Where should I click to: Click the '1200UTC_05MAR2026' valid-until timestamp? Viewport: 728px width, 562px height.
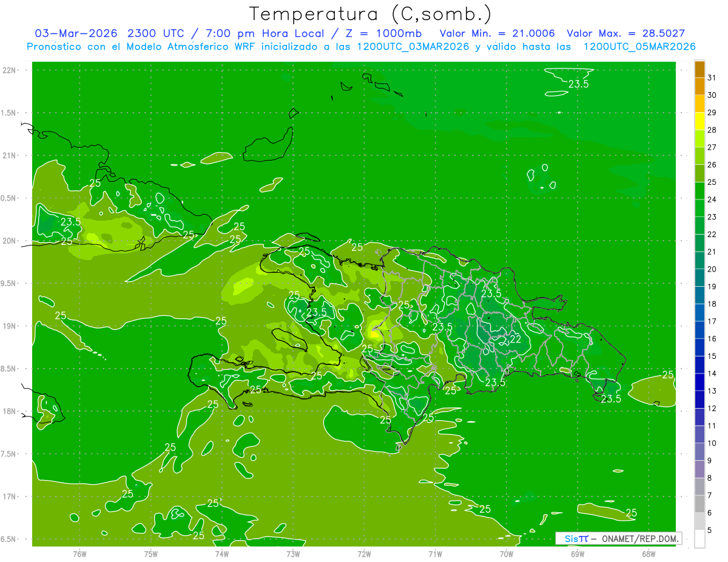639,47
